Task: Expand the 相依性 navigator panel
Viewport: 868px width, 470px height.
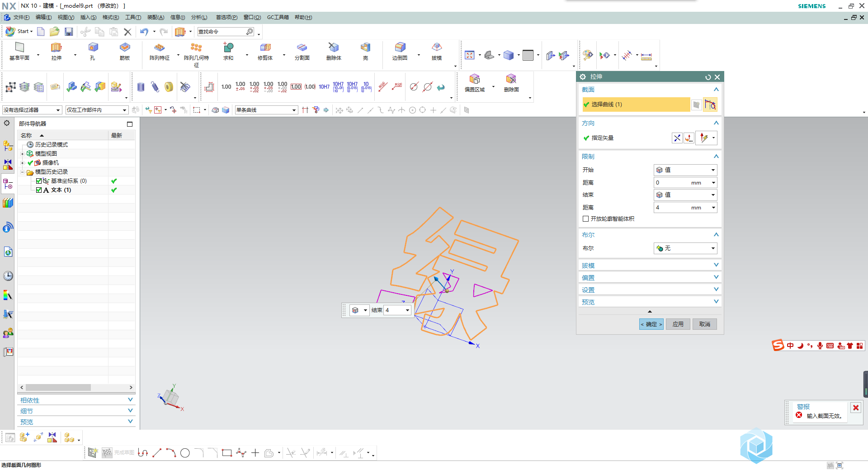Action: [x=76, y=400]
